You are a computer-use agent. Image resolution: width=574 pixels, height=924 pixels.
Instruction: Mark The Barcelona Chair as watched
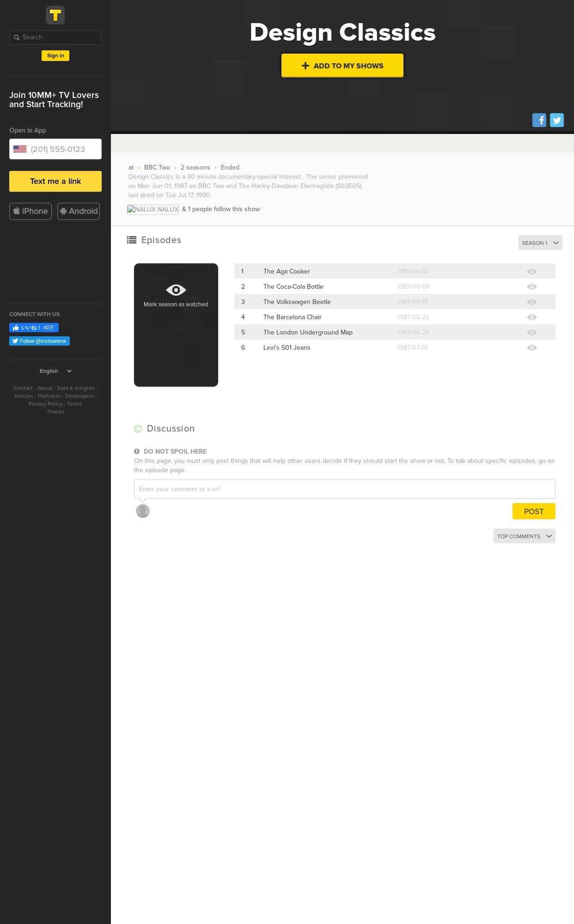click(532, 317)
